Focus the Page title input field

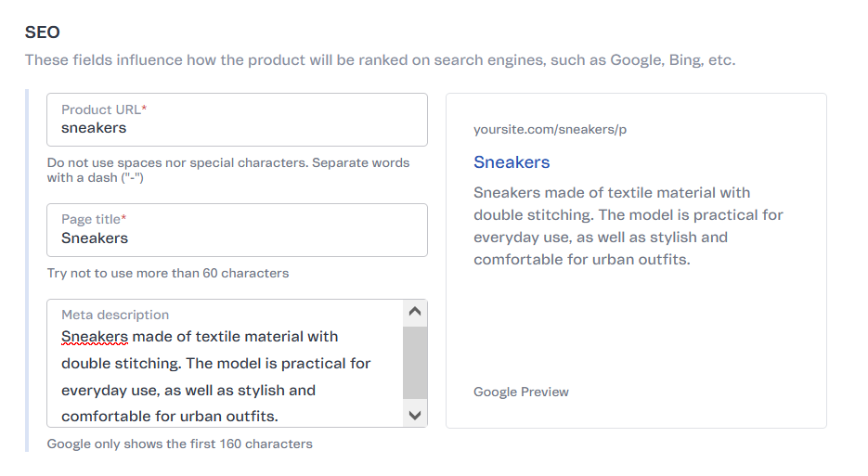(x=237, y=238)
